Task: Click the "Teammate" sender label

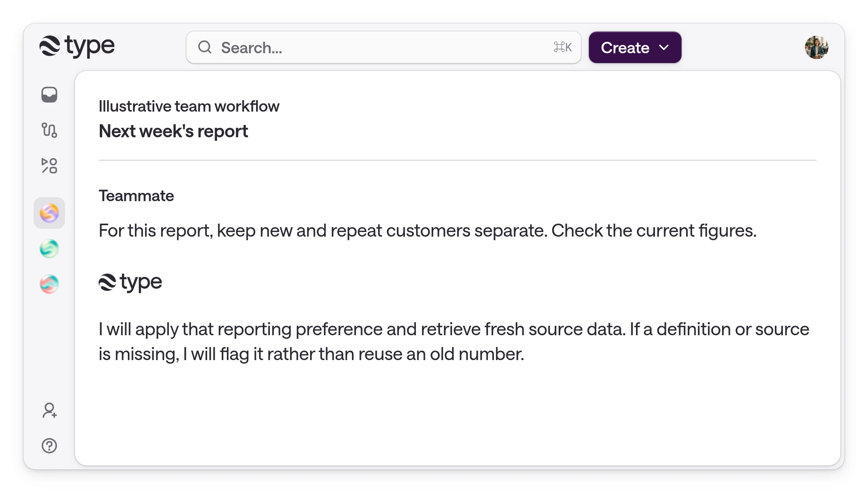Action: pos(136,196)
